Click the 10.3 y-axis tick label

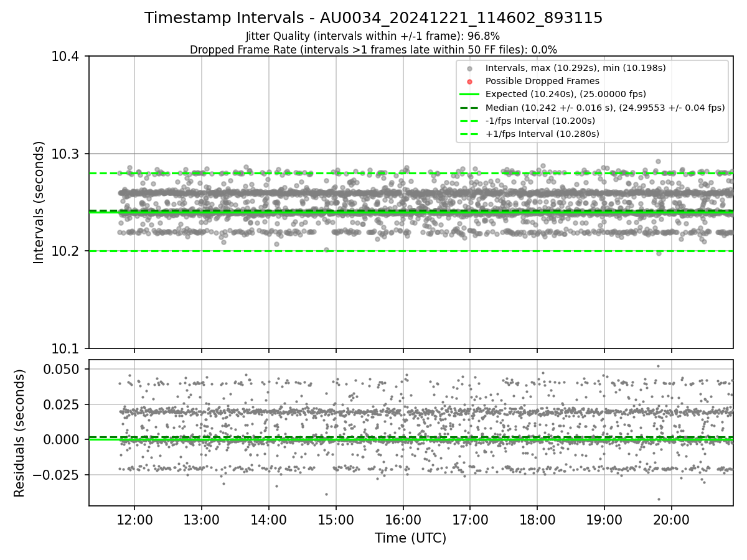(x=65, y=154)
